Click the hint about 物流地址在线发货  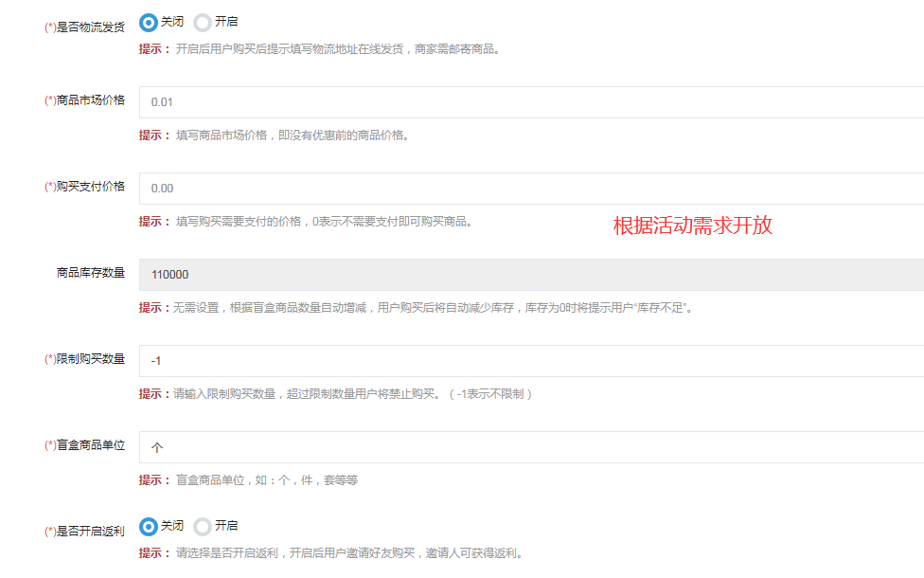coord(320,49)
